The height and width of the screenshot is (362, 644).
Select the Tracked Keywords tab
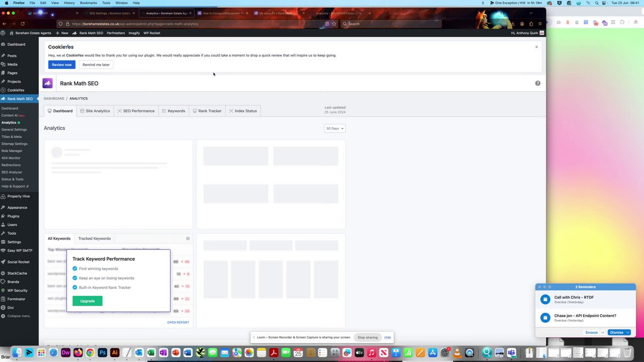[x=94, y=238]
